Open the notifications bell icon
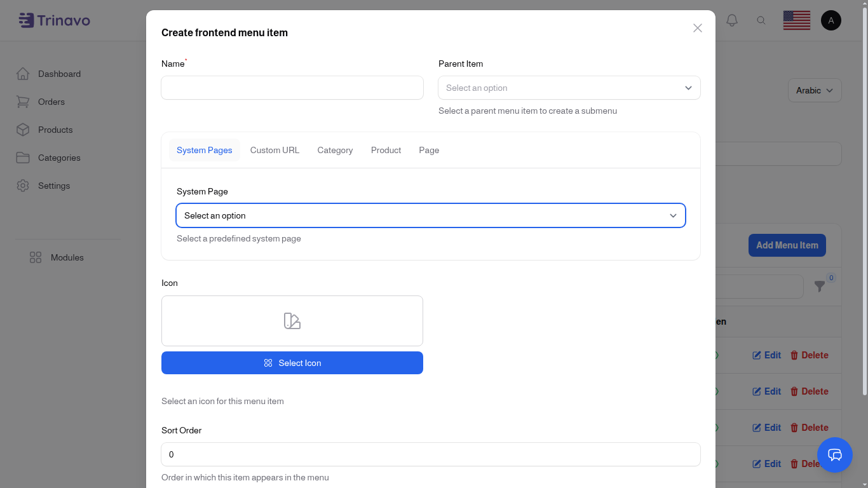 731,20
